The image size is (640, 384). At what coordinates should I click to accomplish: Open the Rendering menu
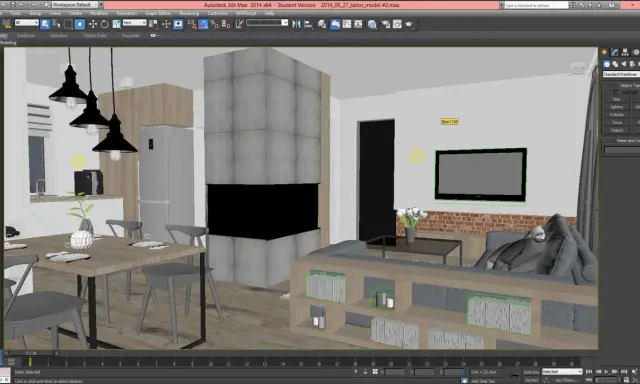(189, 13)
